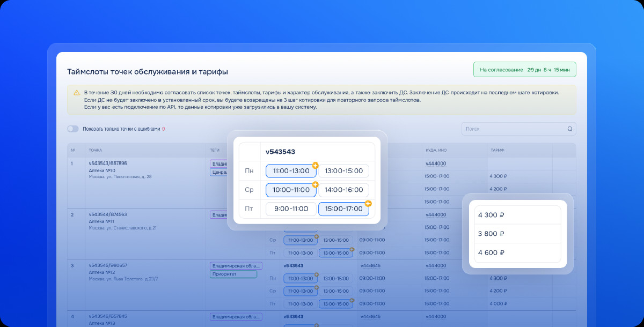Choose 4 300 ₽ tariff option

(x=517, y=215)
